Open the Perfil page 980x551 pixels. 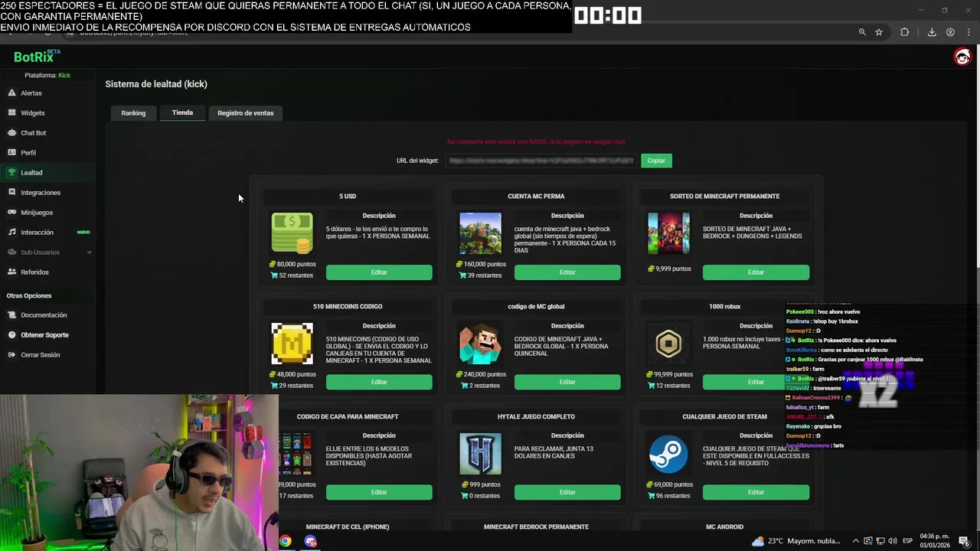(28, 152)
